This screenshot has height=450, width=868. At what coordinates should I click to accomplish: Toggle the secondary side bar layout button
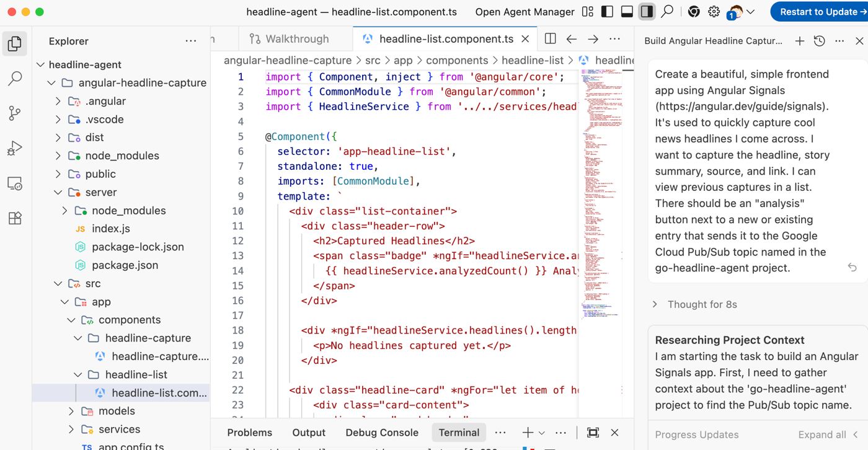tap(647, 12)
